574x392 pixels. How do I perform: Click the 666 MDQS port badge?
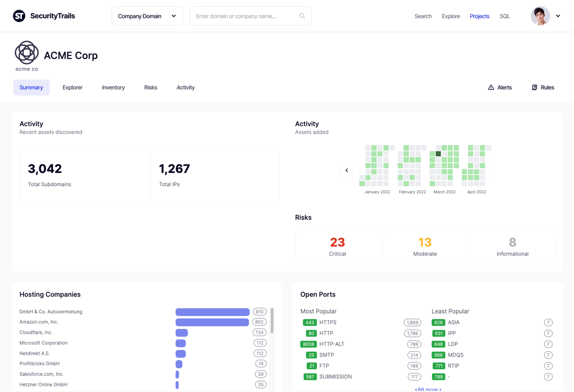pyautogui.click(x=438, y=355)
